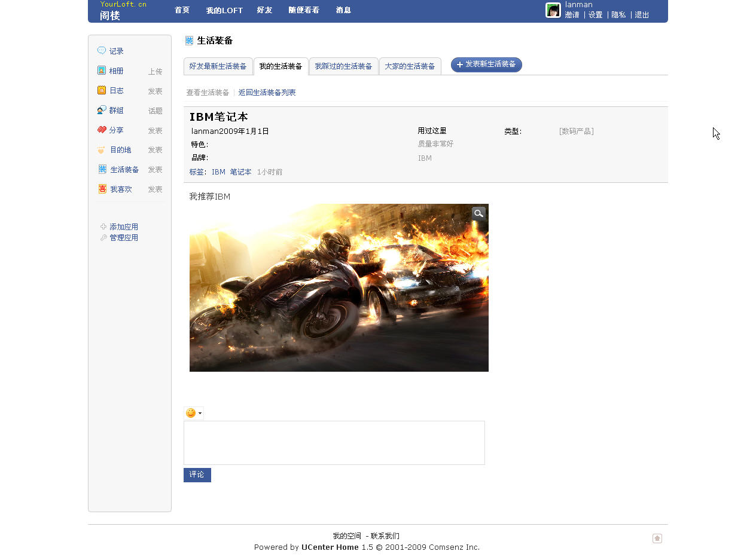Image resolution: width=756 pixels, height=557 pixels.
Task: Click the 阁楼 site logo
Action: tap(110, 16)
